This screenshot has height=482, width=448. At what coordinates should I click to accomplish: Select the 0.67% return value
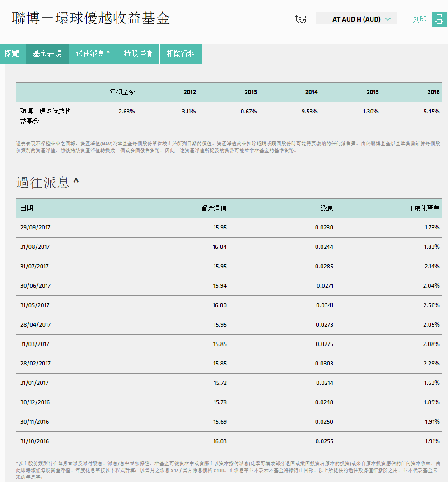point(248,111)
